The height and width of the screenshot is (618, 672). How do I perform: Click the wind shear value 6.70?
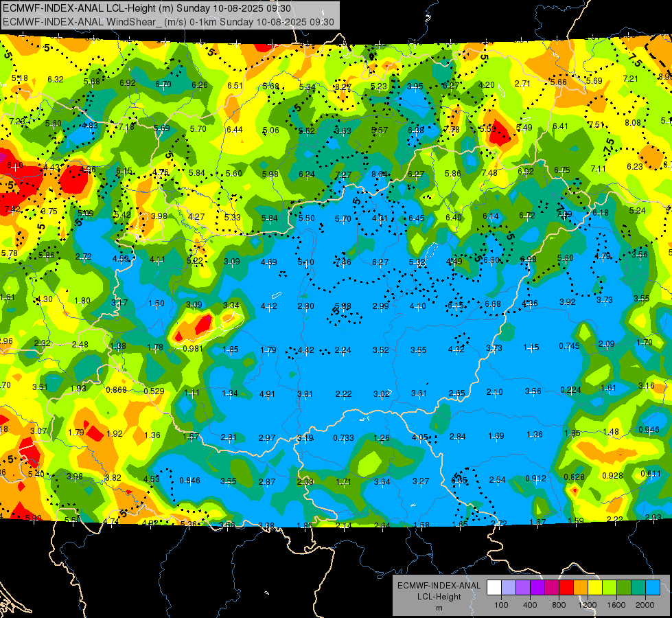163,84
